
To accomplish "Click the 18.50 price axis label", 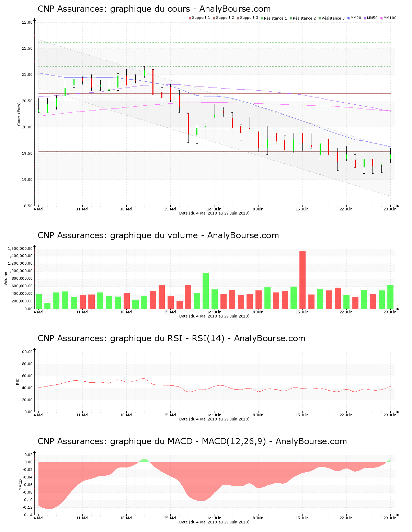I will tap(27, 206).
